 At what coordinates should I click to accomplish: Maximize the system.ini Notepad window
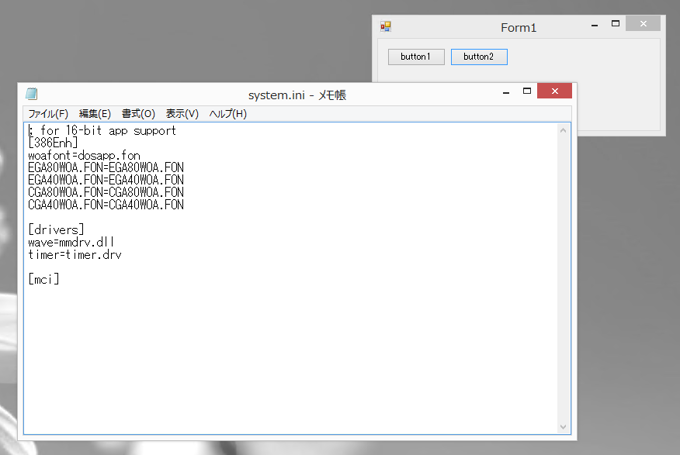coord(526,91)
